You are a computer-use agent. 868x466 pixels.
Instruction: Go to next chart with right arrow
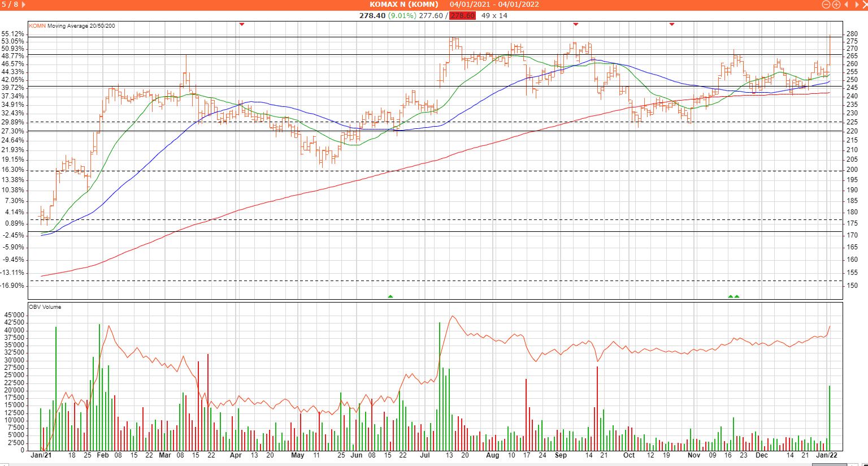[856, 5]
